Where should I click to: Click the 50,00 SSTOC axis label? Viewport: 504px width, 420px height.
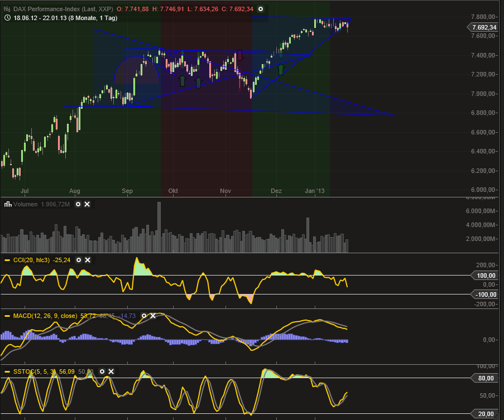click(487, 395)
